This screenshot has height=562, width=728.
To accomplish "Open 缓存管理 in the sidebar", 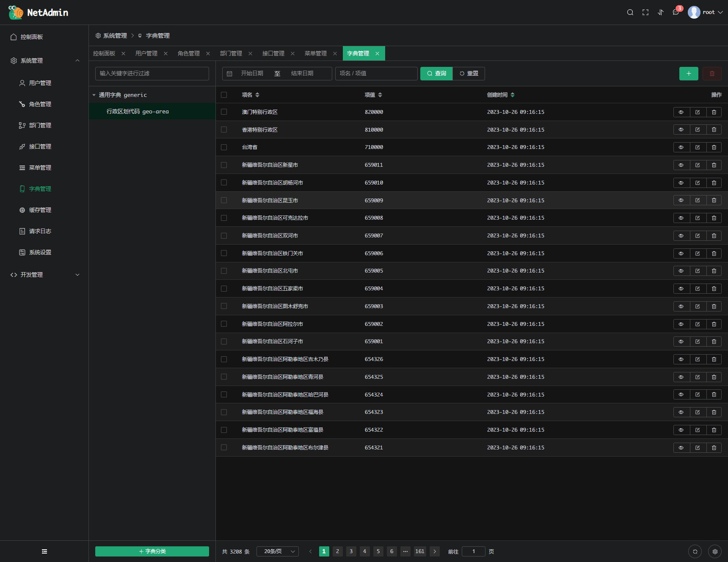I will pyautogui.click(x=40, y=210).
